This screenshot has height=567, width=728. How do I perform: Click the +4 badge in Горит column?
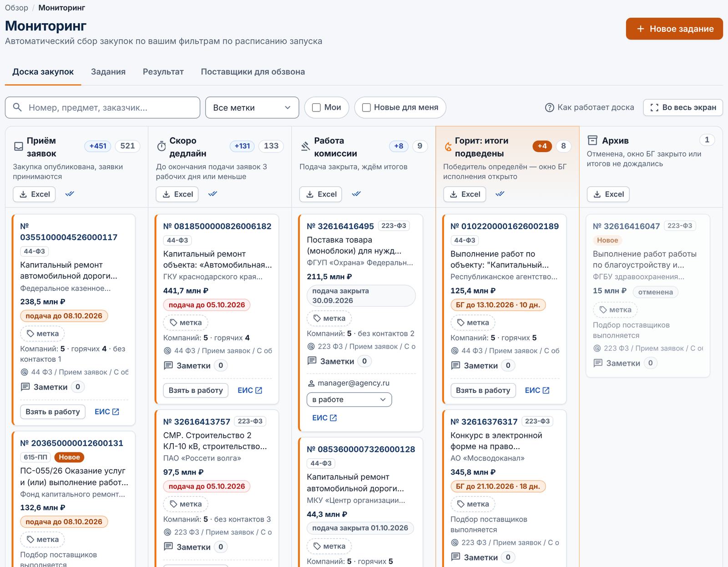[542, 146]
